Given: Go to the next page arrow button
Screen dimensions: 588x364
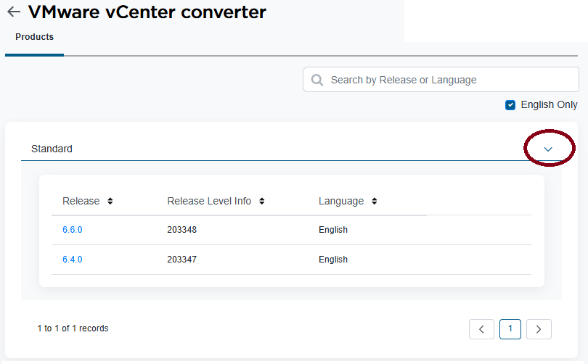Looking at the screenshot, I should click(539, 329).
